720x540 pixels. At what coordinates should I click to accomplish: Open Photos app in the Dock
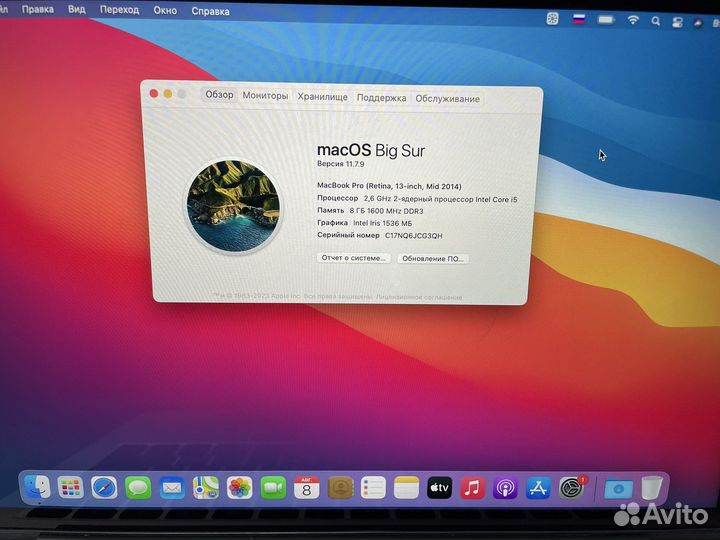(240, 487)
